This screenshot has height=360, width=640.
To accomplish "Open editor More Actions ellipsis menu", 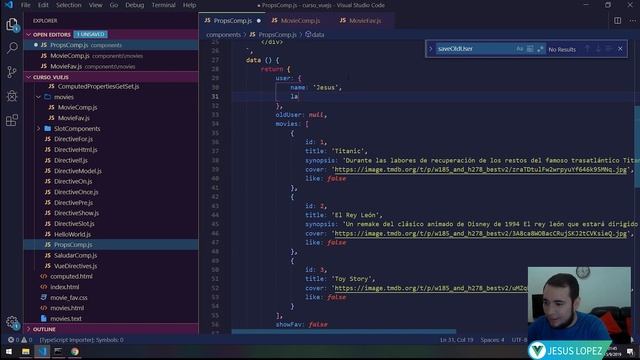I will [x=633, y=20].
